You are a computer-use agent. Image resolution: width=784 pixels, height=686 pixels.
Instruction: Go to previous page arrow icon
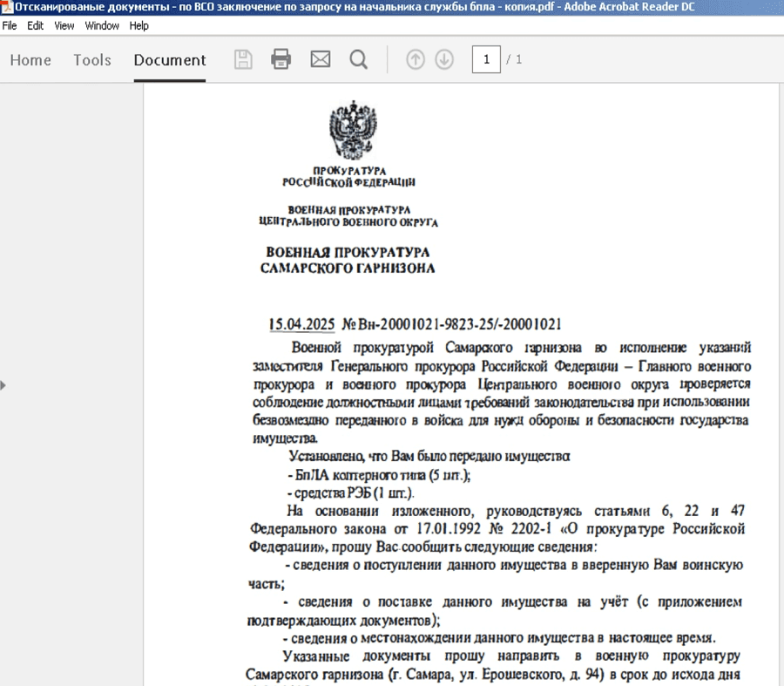(x=416, y=59)
